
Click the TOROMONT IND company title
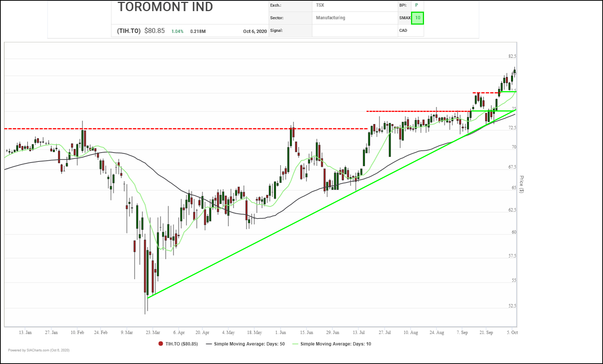click(x=165, y=7)
